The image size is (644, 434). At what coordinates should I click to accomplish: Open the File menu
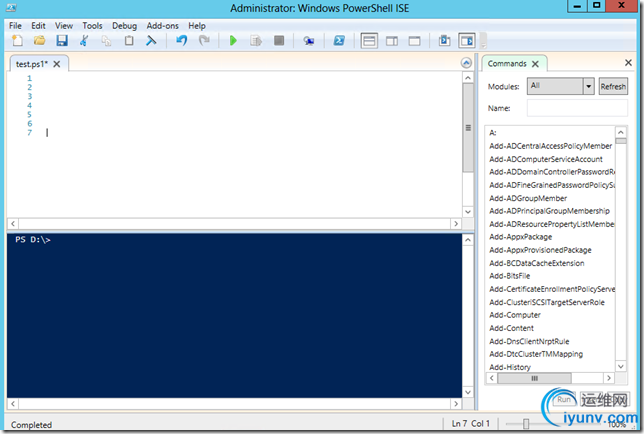pos(15,25)
